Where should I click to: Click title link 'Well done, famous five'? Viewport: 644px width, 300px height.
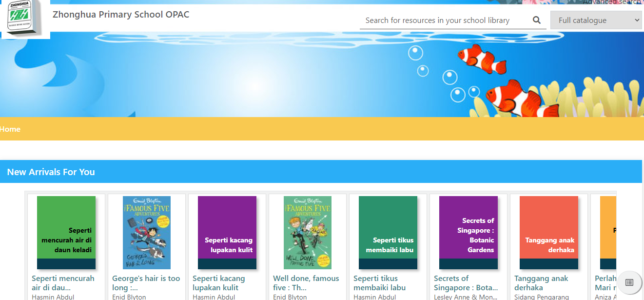click(x=306, y=283)
